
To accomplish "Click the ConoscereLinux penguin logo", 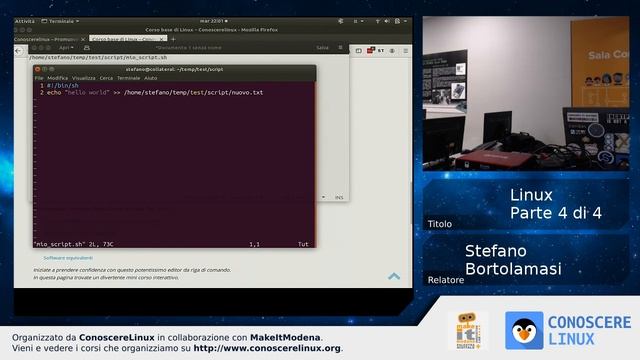I will [524, 330].
